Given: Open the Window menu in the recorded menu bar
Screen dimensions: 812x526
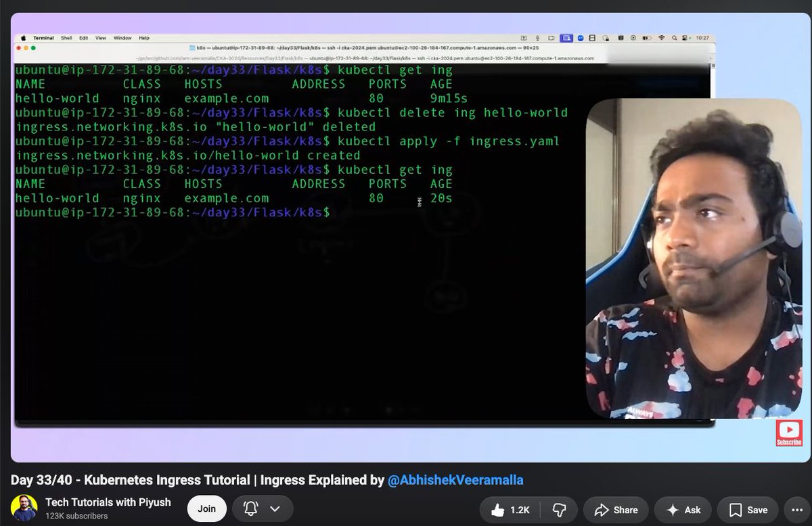Looking at the screenshot, I should (x=122, y=38).
